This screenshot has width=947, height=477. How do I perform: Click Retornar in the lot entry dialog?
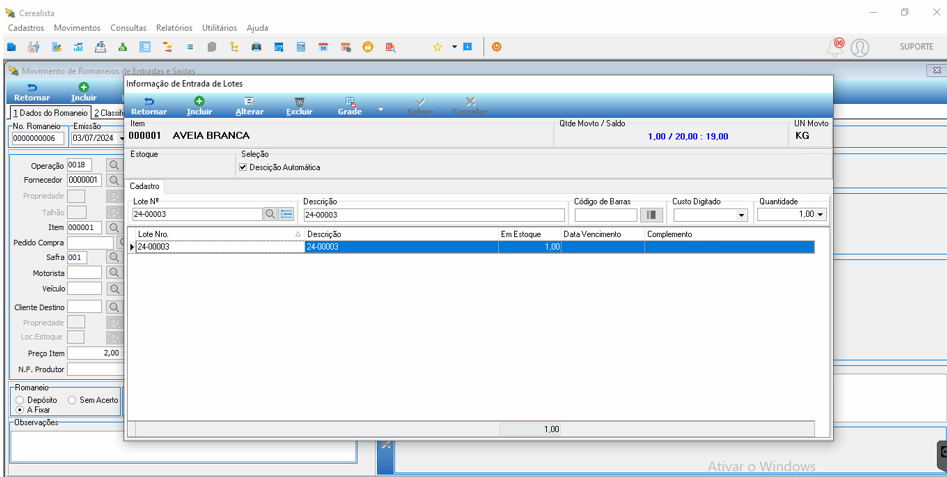149,106
